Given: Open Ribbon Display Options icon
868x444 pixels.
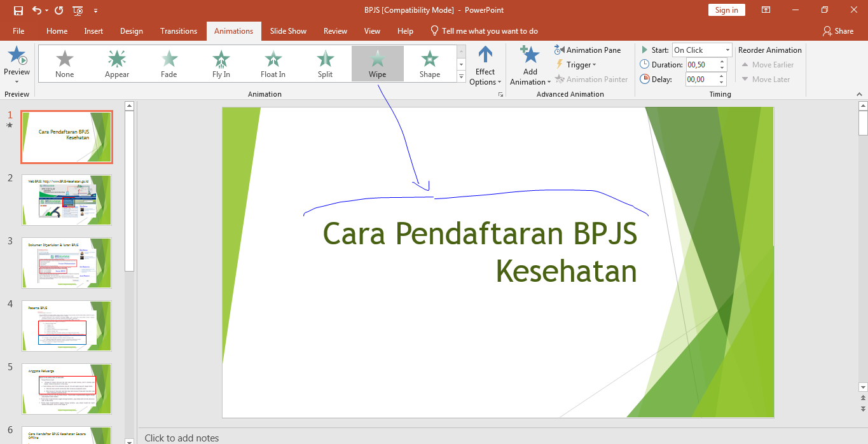Looking at the screenshot, I should [x=766, y=10].
